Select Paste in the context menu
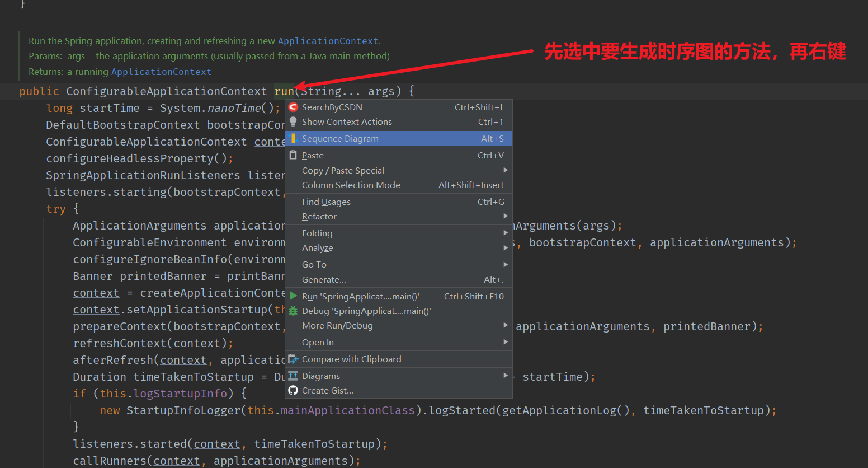 click(399, 155)
